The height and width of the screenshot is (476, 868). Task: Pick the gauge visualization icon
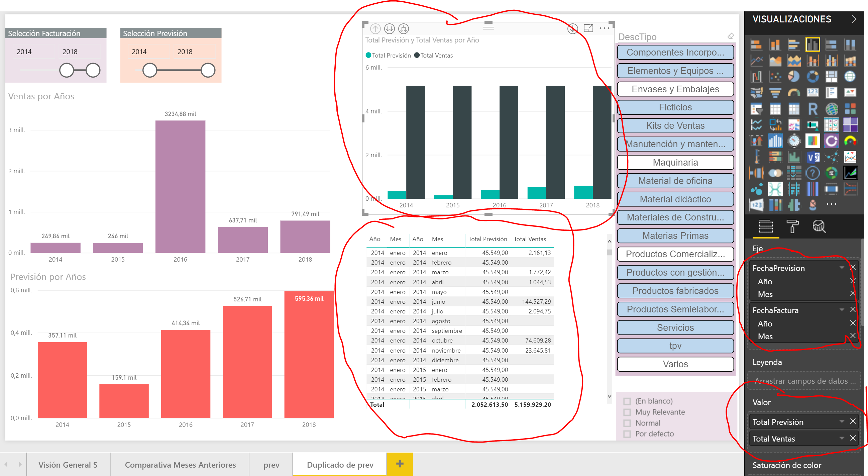click(x=793, y=93)
